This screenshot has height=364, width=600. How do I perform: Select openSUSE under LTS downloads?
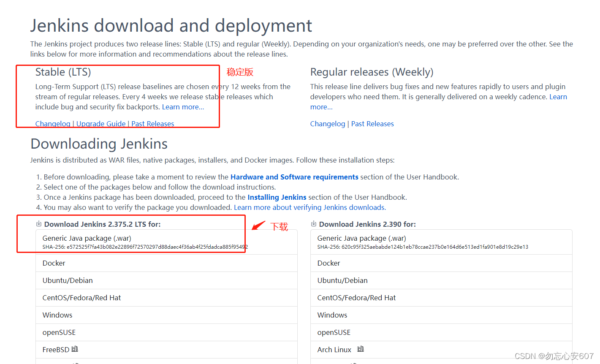tap(166, 332)
